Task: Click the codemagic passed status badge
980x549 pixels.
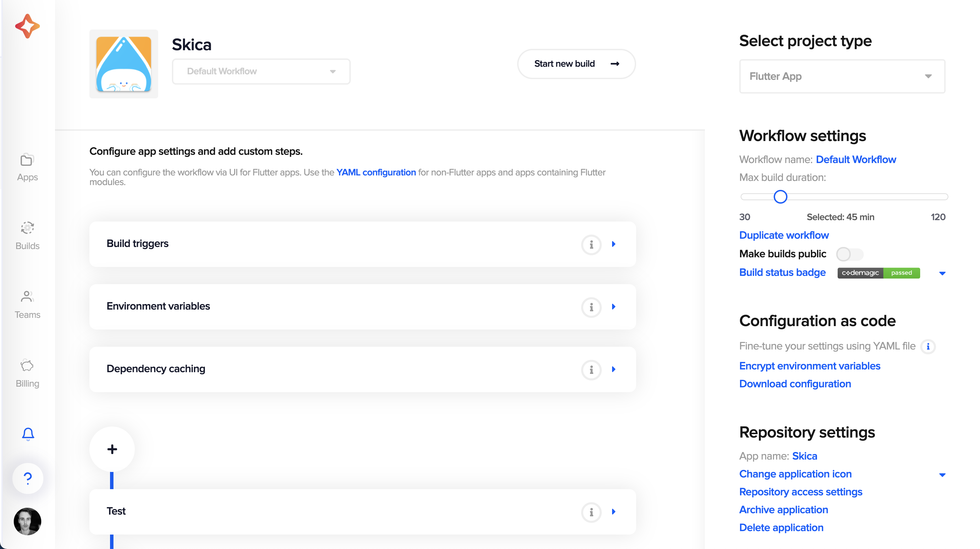Action: (879, 273)
